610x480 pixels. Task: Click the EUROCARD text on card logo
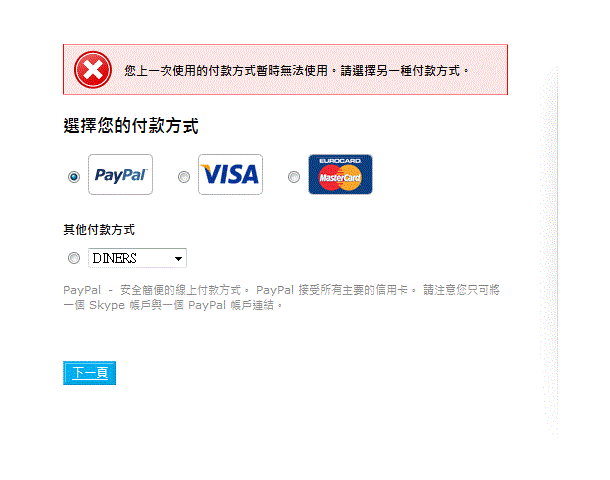coord(340,161)
